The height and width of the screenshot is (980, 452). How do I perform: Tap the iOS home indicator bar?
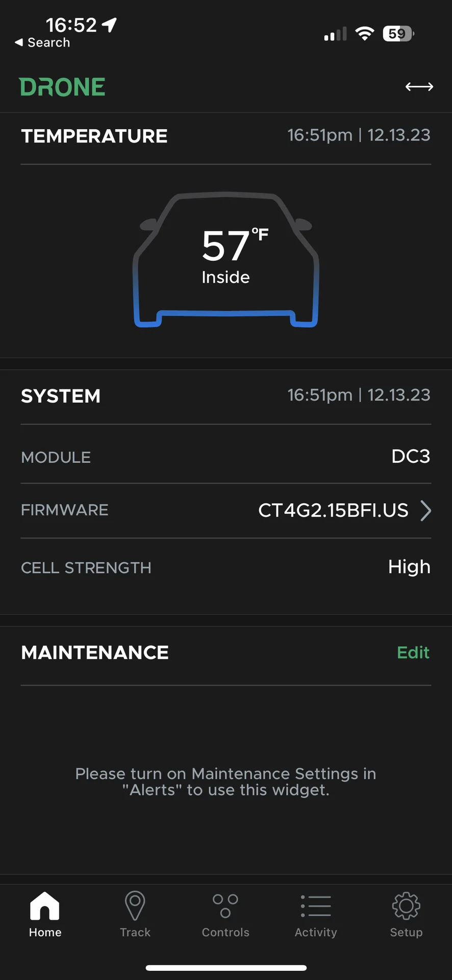pyautogui.click(x=226, y=968)
